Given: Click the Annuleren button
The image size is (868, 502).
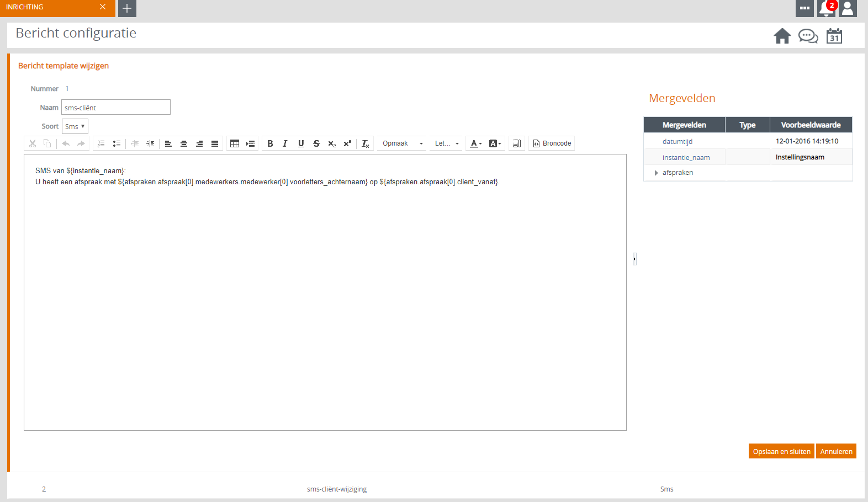Looking at the screenshot, I should 836,451.
